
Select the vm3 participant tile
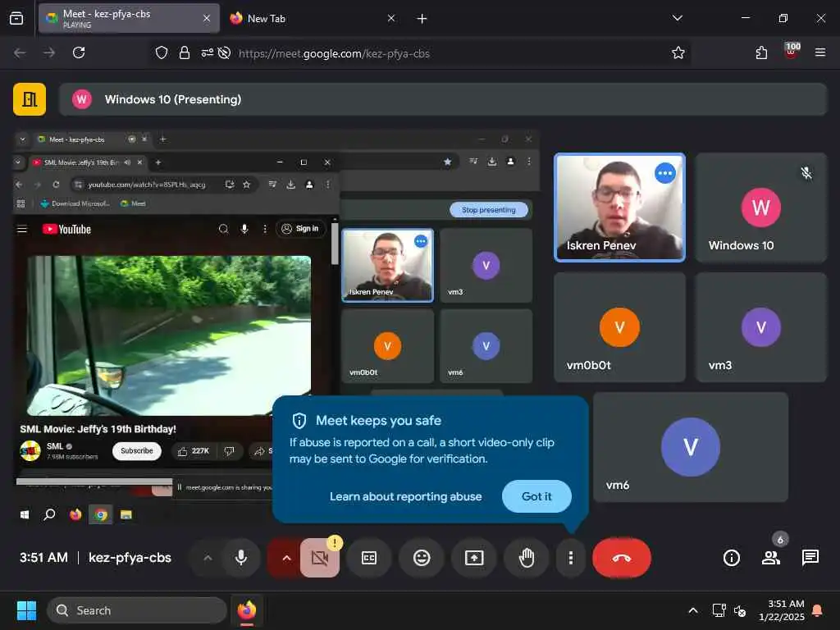pos(760,327)
